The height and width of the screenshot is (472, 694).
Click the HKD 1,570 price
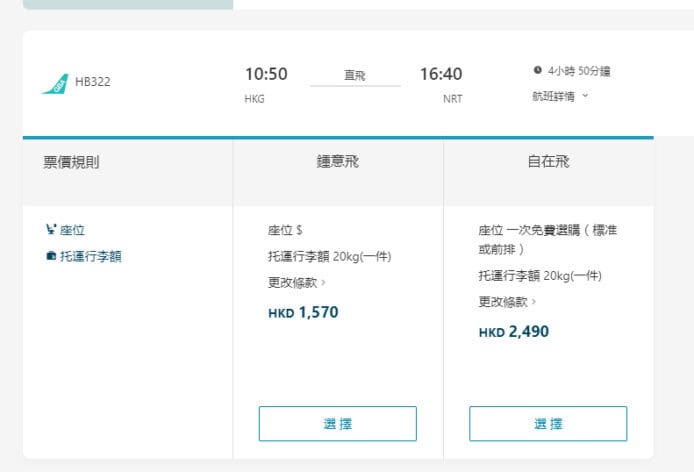pyautogui.click(x=303, y=312)
